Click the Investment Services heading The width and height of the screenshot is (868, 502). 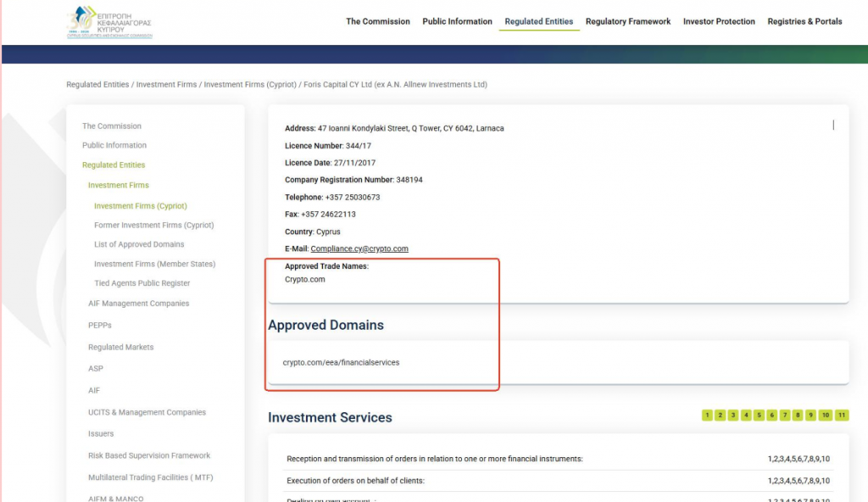(x=330, y=418)
